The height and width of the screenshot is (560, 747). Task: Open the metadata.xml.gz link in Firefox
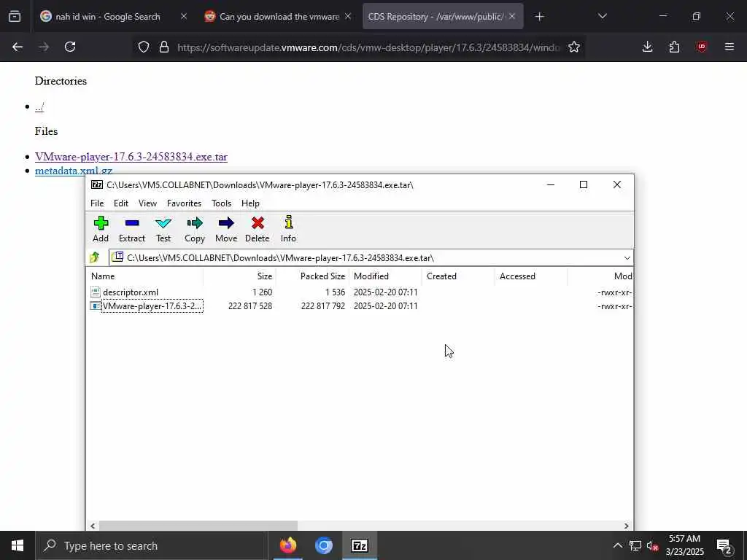[74, 171]
